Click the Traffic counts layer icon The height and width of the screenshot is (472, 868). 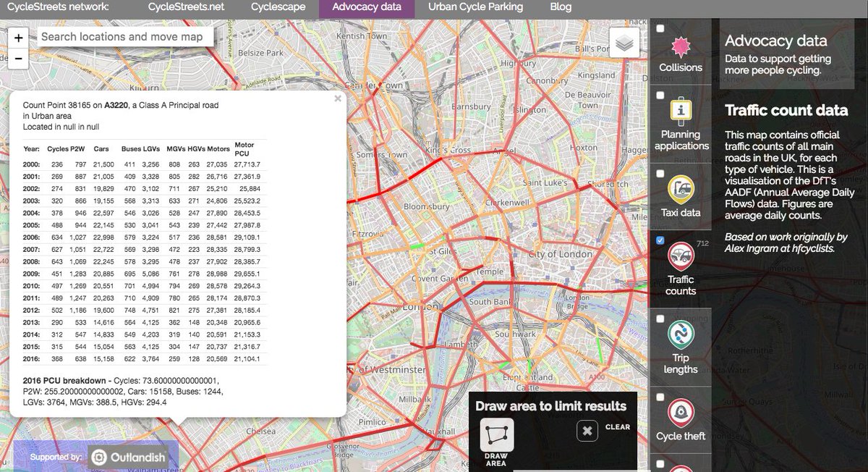click(680, 257)
